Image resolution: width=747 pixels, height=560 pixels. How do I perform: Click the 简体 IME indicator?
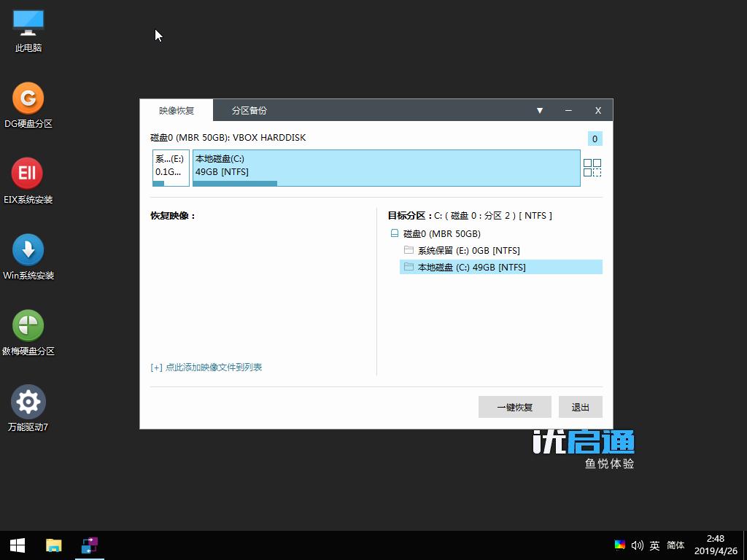(x=675, y=545)
